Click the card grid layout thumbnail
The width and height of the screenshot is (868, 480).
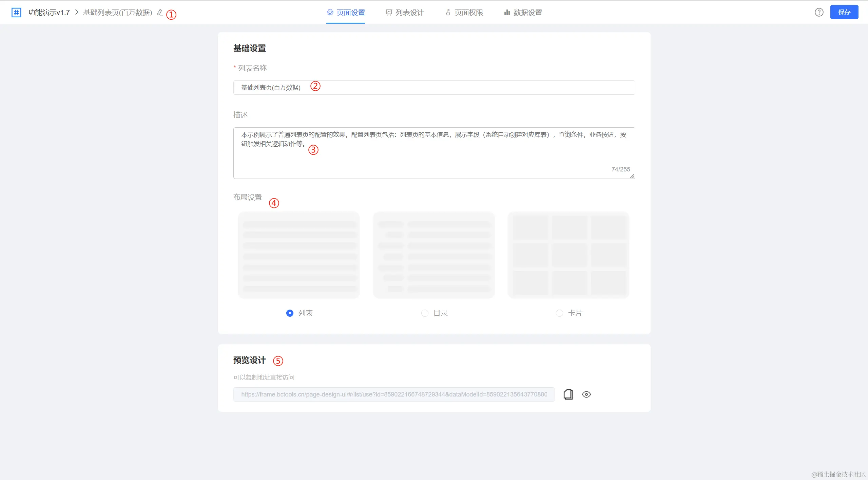point(568,255)
